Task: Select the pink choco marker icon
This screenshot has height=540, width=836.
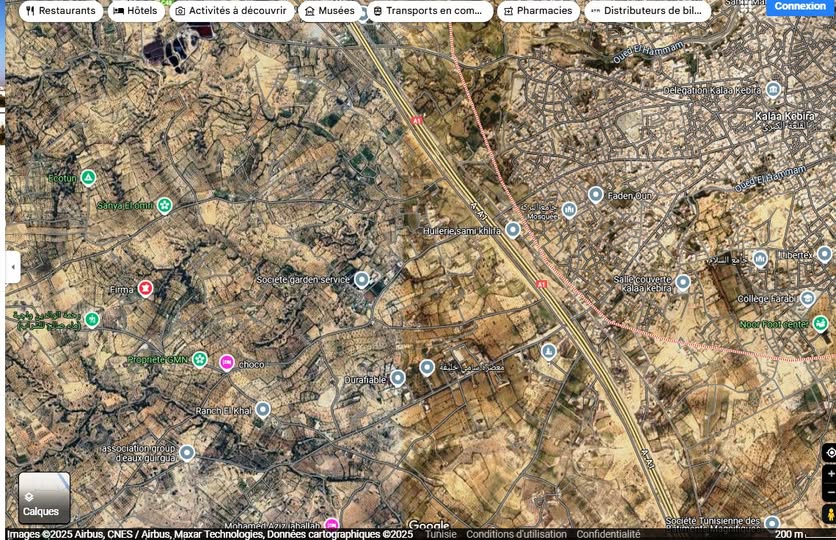Action: coord(227,363)
